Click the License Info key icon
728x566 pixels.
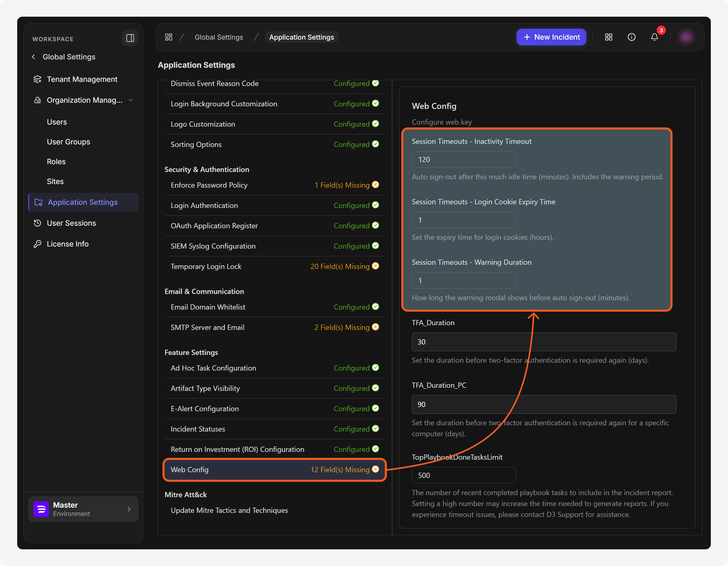pos(37,244)
